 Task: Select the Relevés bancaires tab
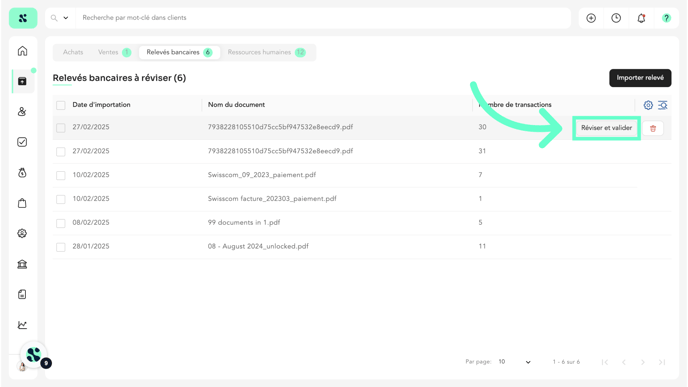[x=179, y=52]
